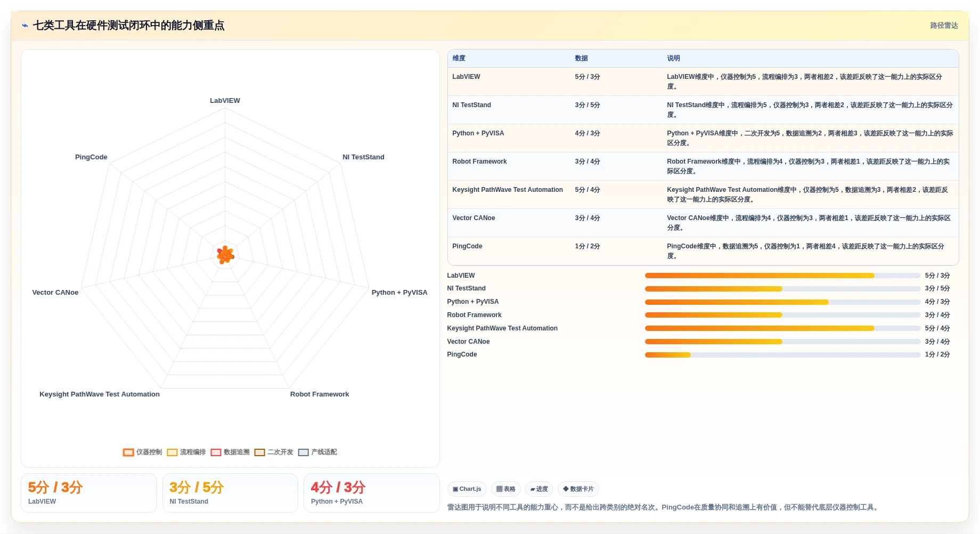Click the Robot Framework progress bar

click(x=782, y=315)
